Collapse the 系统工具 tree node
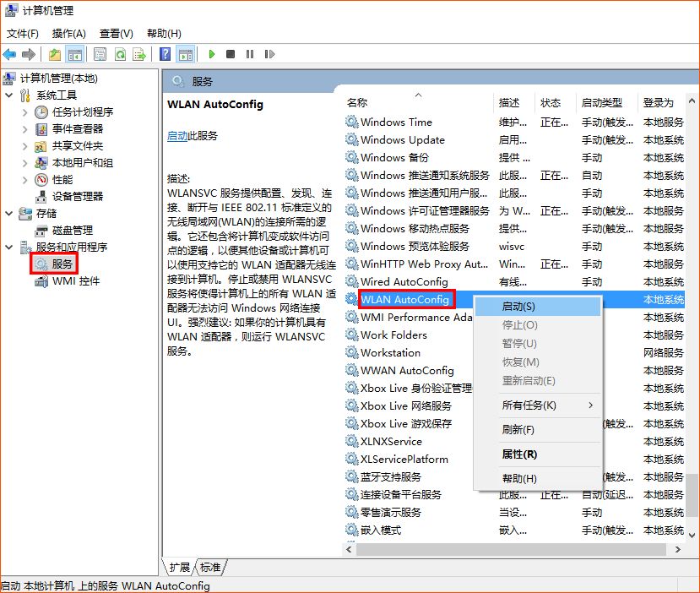Image resolution: width=700 pixels, height=593 pixels. pyautogui.click(x=8, y=95)
